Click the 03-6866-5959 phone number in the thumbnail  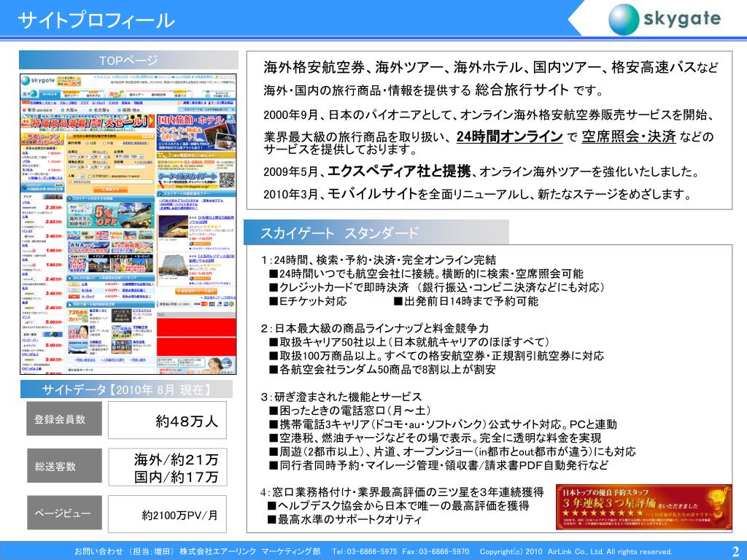click(199, 162)
